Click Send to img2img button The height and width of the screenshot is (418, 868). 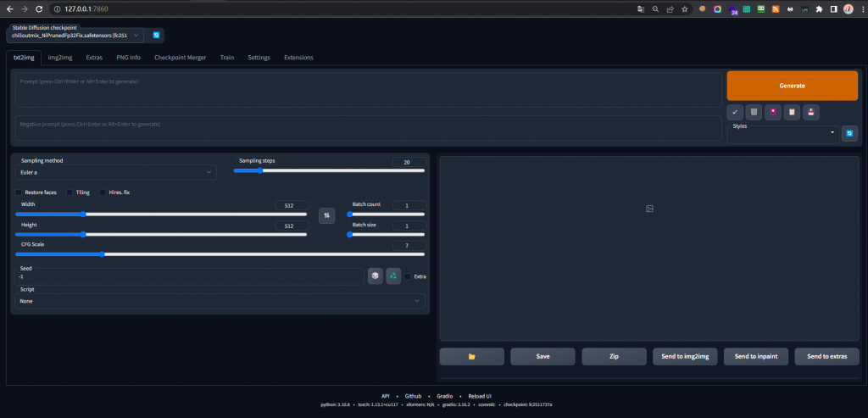point(685,357)
